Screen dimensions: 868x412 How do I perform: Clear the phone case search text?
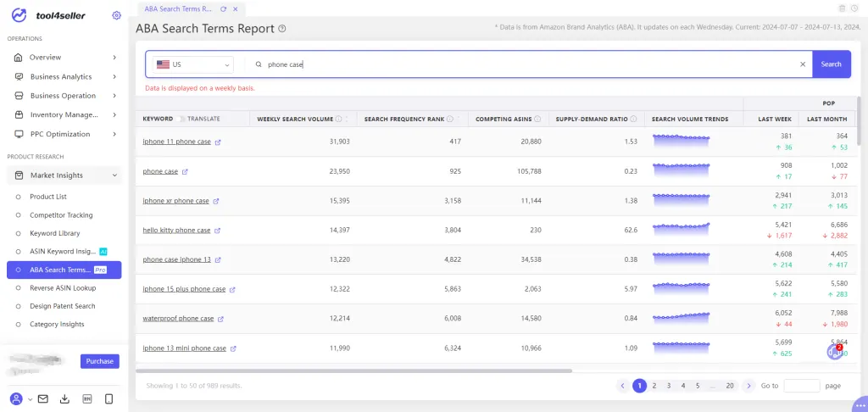[x=803, y=64]
